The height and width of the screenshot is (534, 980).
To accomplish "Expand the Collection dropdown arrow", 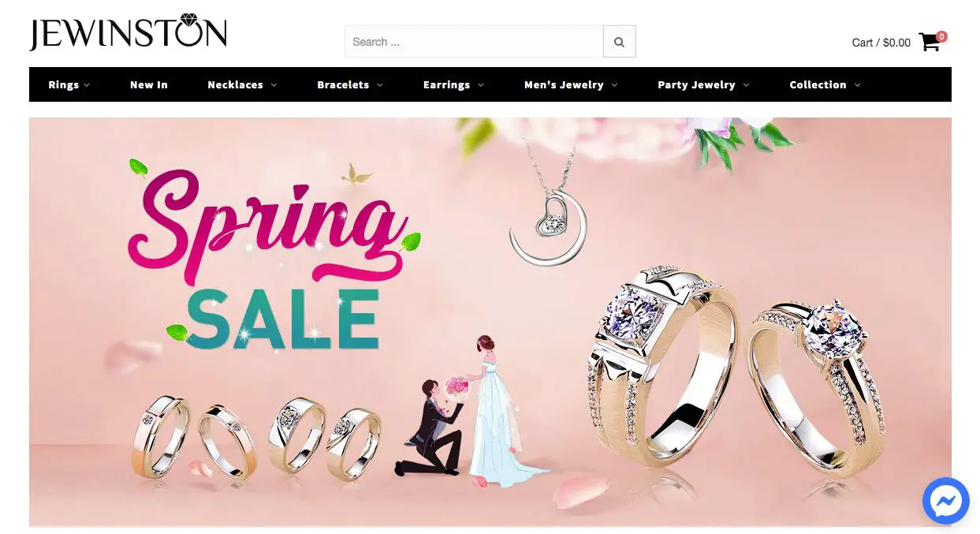I will pyautogui.click(x=857, y=85).
